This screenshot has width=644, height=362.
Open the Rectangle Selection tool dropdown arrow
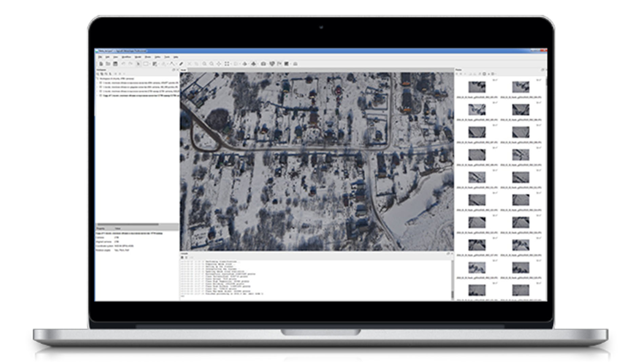150,64
